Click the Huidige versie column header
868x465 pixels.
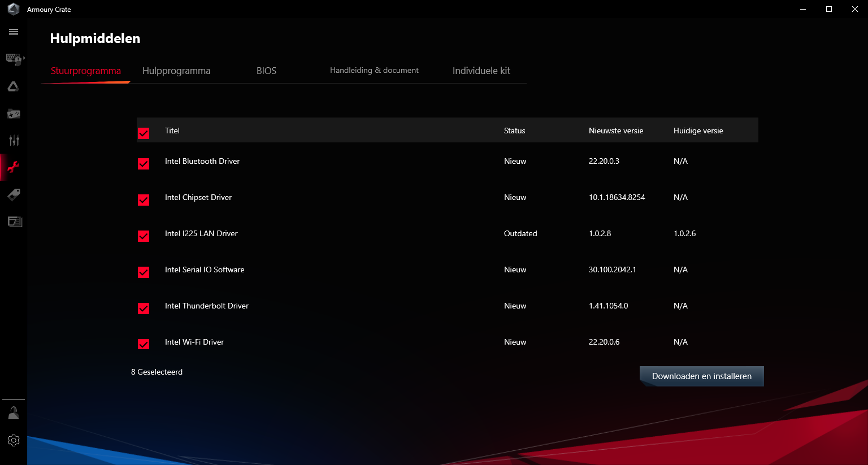tap(698, 131)
